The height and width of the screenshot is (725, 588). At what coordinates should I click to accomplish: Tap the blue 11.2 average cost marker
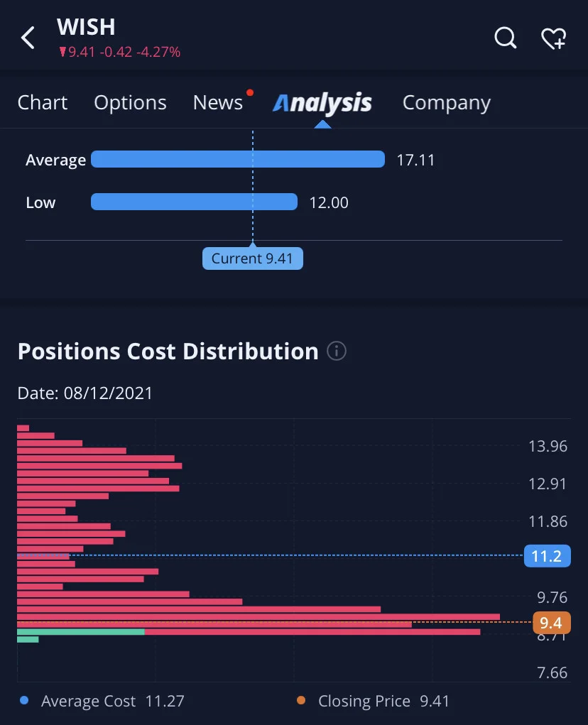tap(547, 556)
